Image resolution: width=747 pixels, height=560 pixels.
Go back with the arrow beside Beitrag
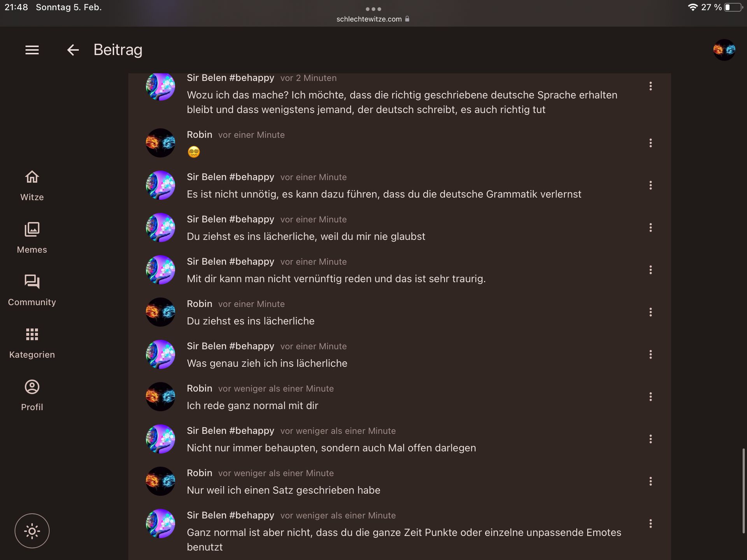73,50
